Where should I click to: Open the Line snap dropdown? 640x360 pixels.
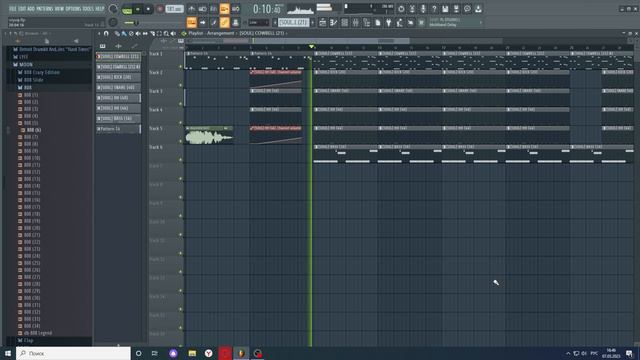259,23
